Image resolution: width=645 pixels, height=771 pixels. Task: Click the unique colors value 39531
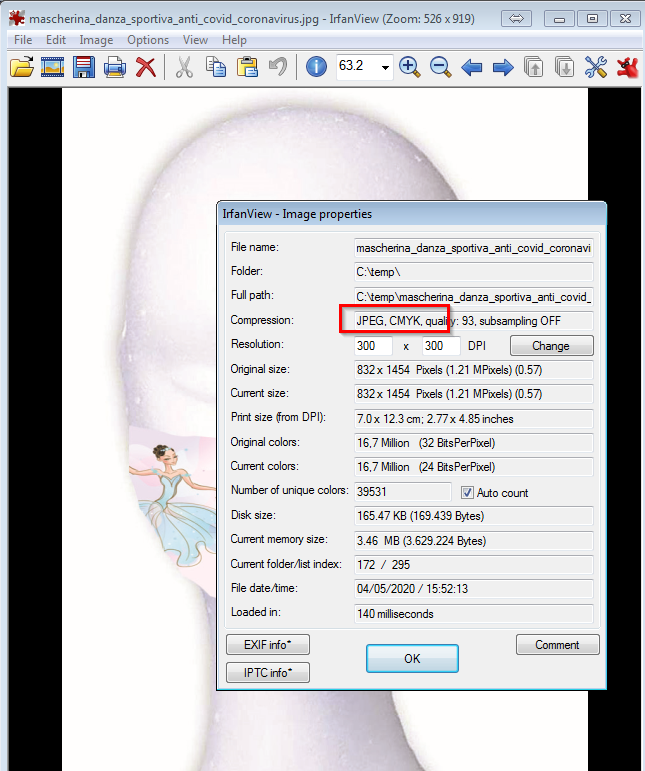pos(403,492)
